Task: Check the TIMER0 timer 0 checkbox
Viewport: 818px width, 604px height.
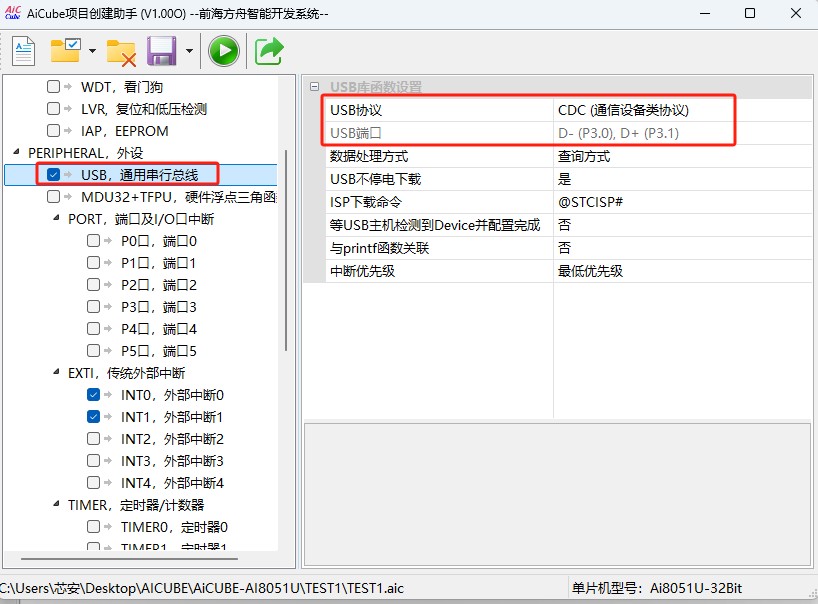Action: pyautogui.click(x=93, y=526)
